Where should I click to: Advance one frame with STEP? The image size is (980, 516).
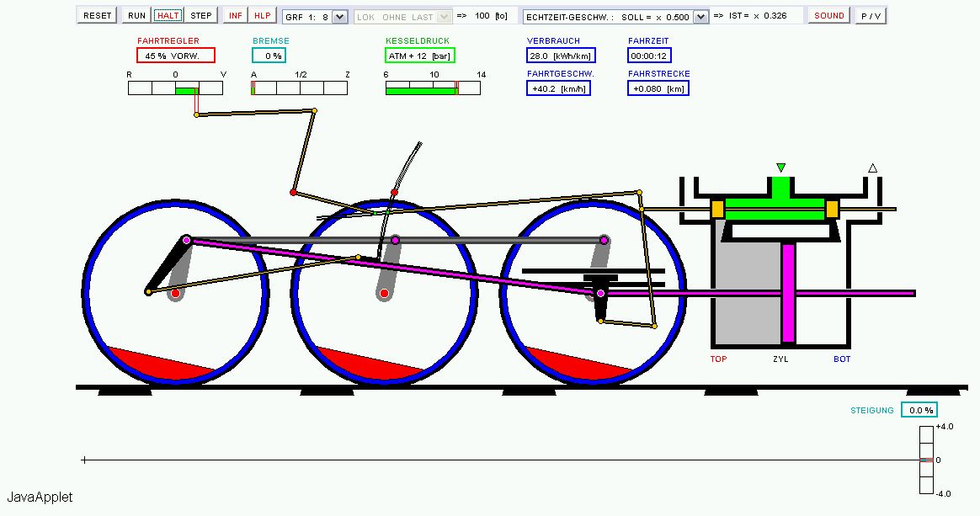pyautogui.click(x=201, y=16)
